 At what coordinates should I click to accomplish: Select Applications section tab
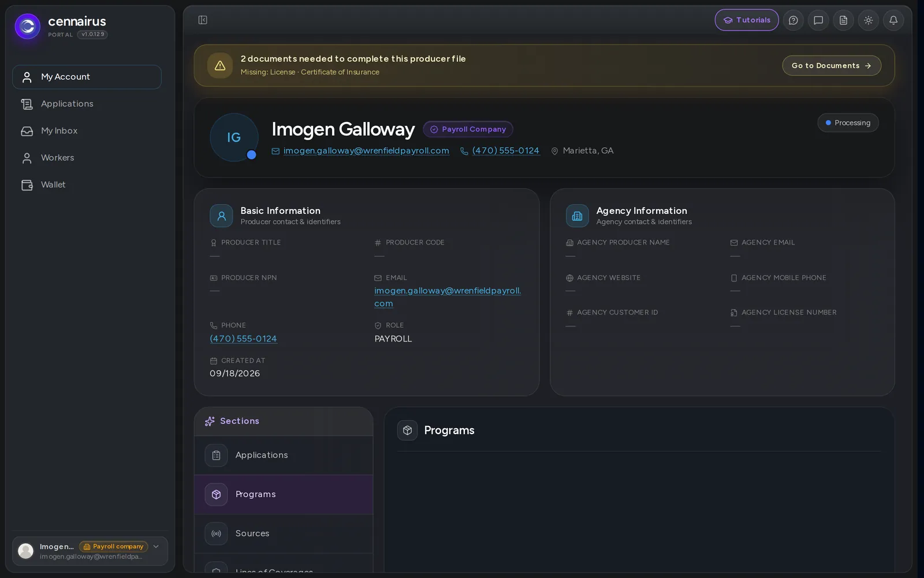pyautogui.click(x=284, y=455)
